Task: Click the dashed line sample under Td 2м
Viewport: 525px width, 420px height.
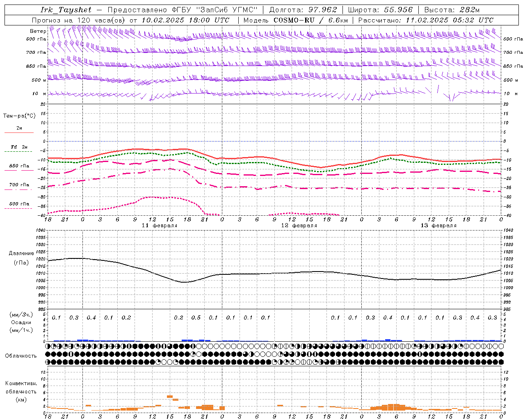Action: [x=19, y=152]
